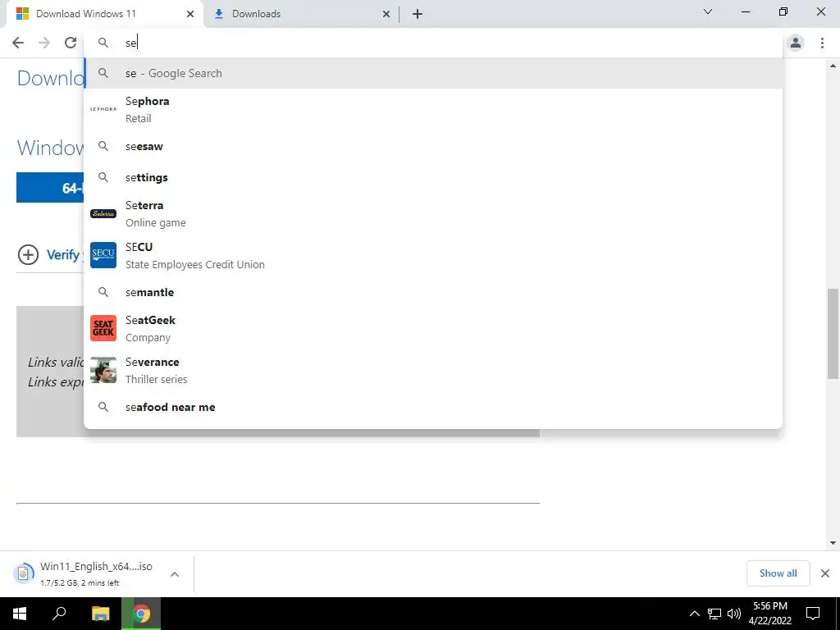Click the scrollbar down arrow

(x=833, y=543)
